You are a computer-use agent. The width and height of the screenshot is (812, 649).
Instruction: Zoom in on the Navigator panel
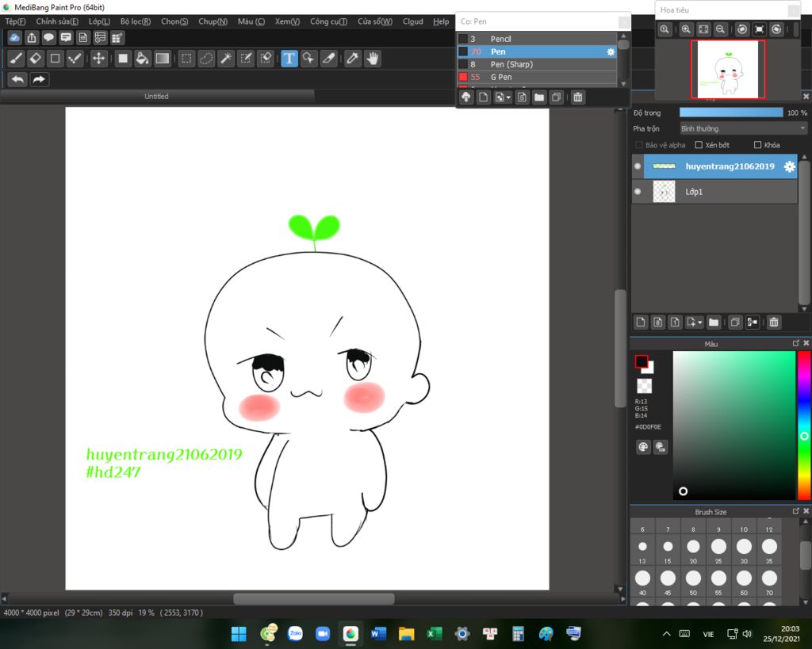(x=686, y=29)
